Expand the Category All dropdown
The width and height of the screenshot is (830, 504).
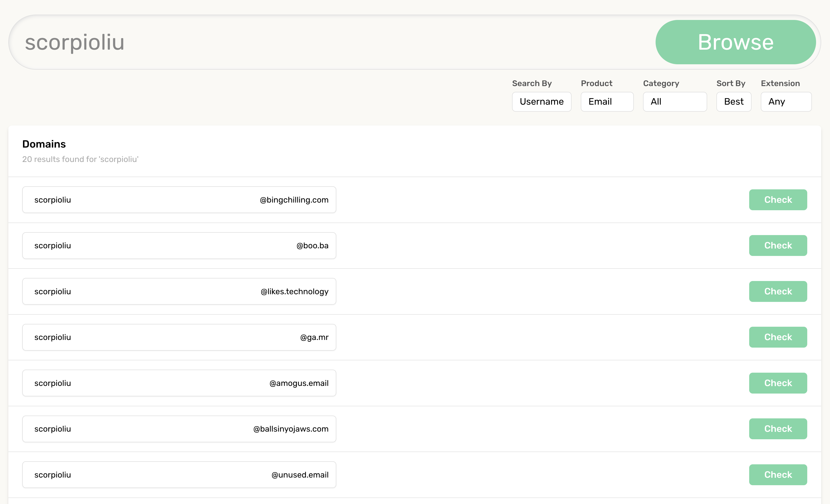(x=674, y=102)
